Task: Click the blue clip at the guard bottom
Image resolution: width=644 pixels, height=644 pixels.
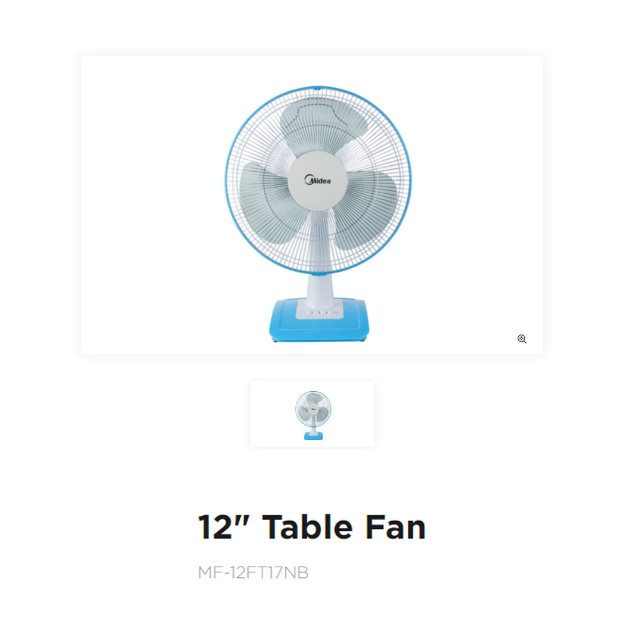Action: click(319, 273)
